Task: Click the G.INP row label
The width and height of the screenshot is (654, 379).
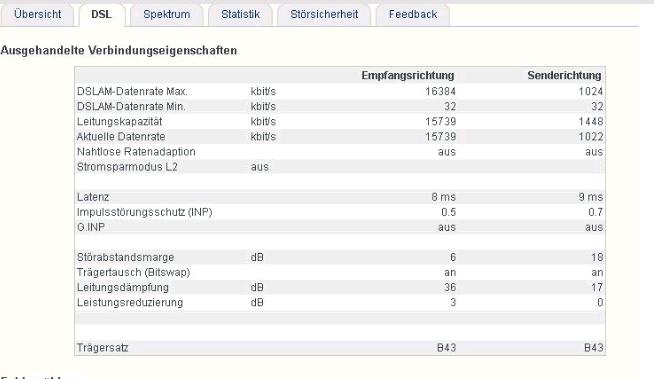Action: point(91,227)
